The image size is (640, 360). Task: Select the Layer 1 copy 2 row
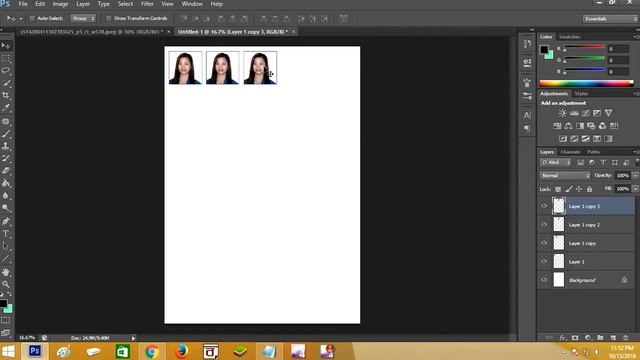tap(586, 224)
